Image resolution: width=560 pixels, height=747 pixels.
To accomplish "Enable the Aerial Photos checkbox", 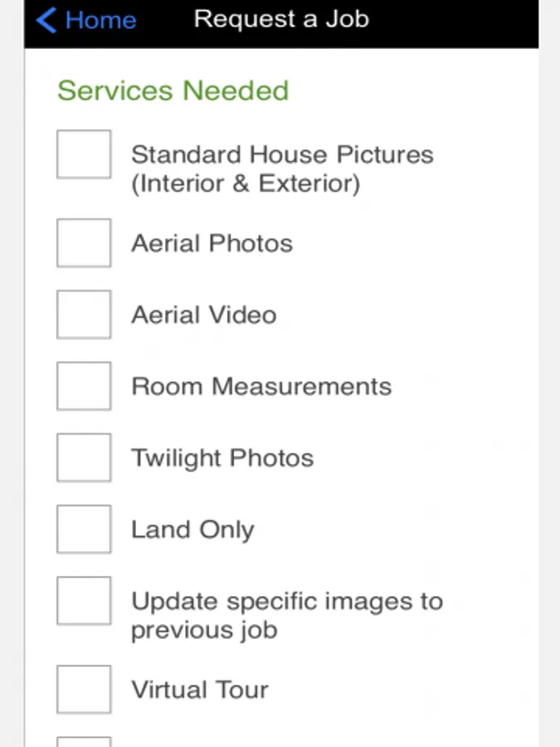I will (x=84, y=243).
